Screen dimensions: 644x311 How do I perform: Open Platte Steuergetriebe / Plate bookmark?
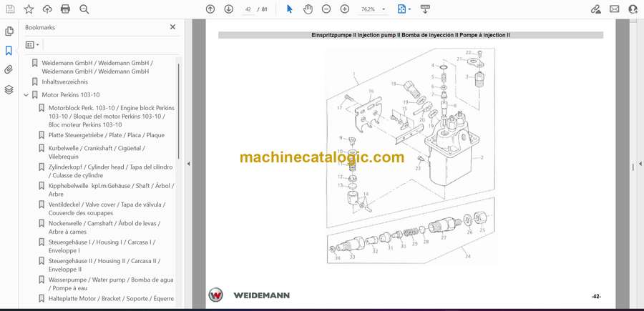click(x=107, y=135)
